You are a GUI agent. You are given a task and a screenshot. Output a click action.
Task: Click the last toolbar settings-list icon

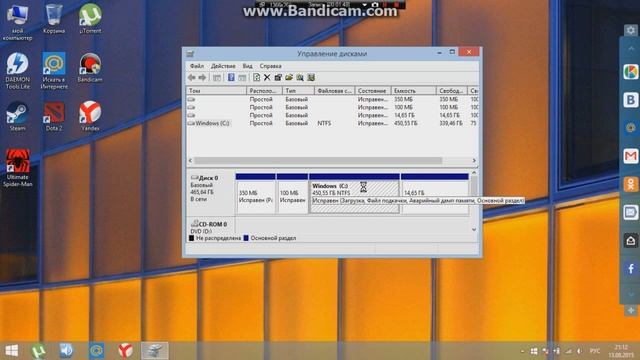click(311, 78)
